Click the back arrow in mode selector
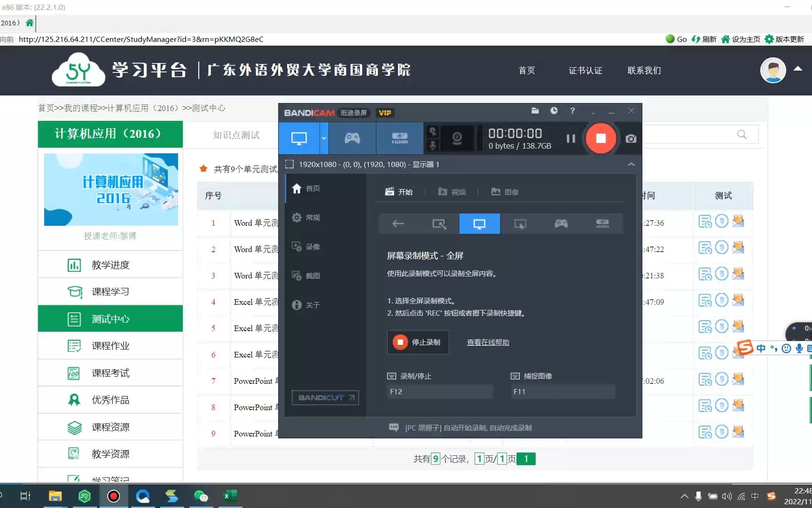The image size is (812, 508). click(398, 224)
